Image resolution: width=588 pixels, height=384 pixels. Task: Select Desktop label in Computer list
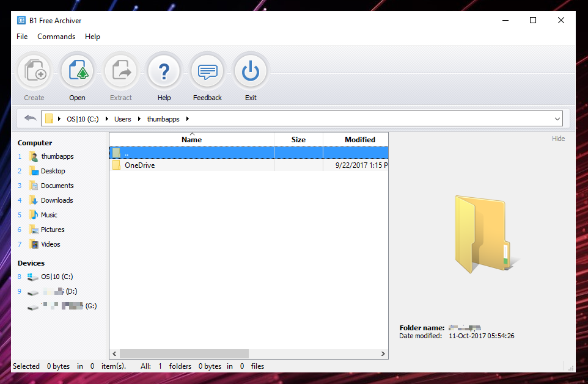click(x=53, y=171)
